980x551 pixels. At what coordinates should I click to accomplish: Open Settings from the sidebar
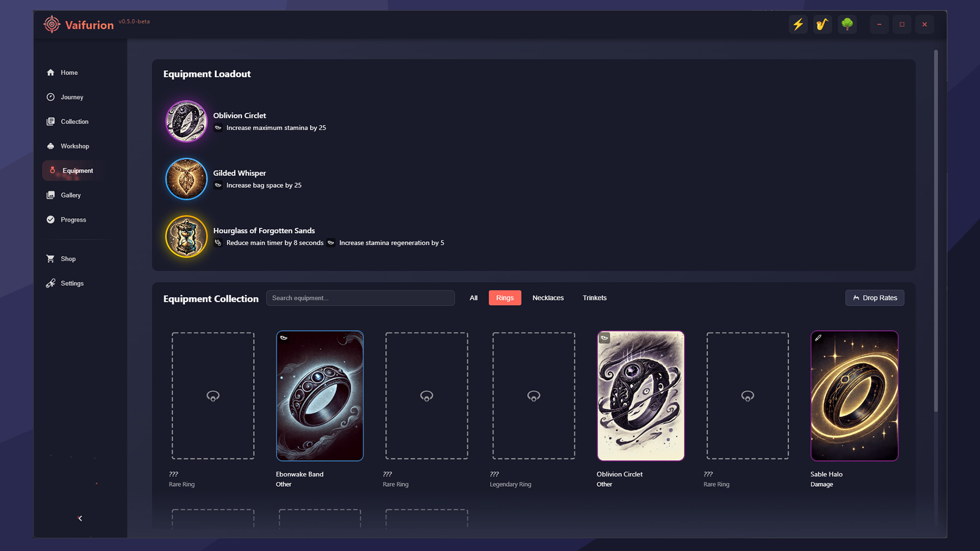pyautogui.click(x=71, y=283)
